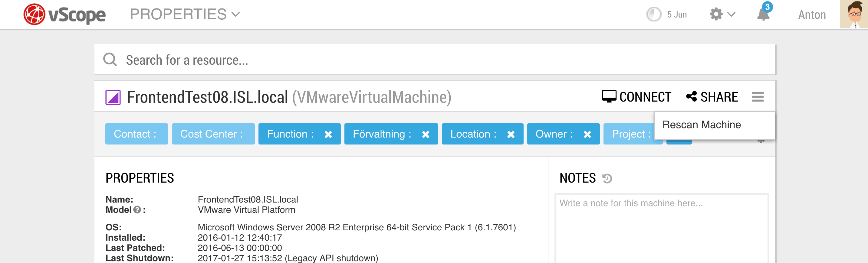Open the PROPERTIES view dropdown
Image resolution: width=868 pixels, height=263 pixels.
185,15
